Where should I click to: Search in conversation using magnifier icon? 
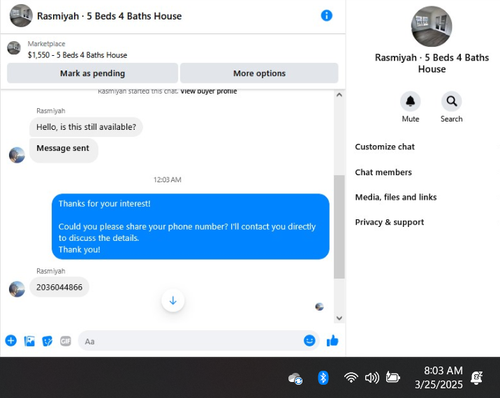(452, 101)
